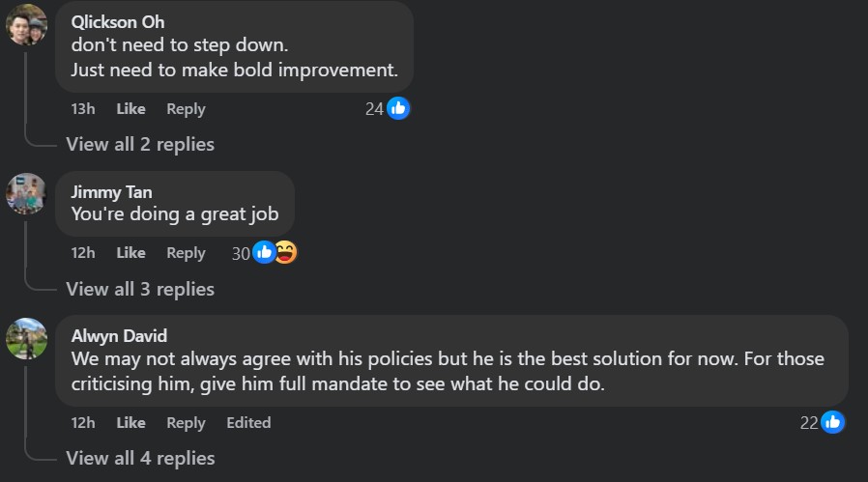Expand View all 3 replies

coord(140,289)
